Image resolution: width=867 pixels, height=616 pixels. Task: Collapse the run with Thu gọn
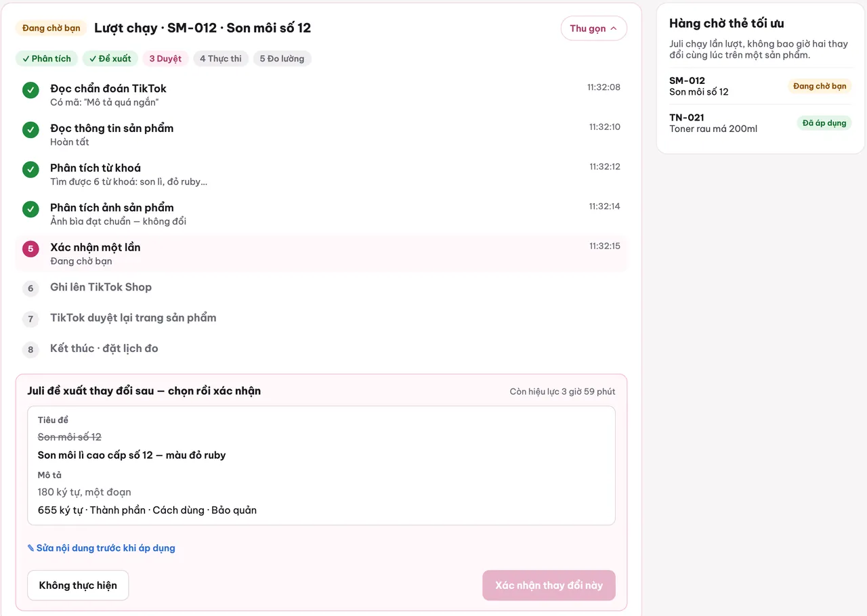[593, 28]
